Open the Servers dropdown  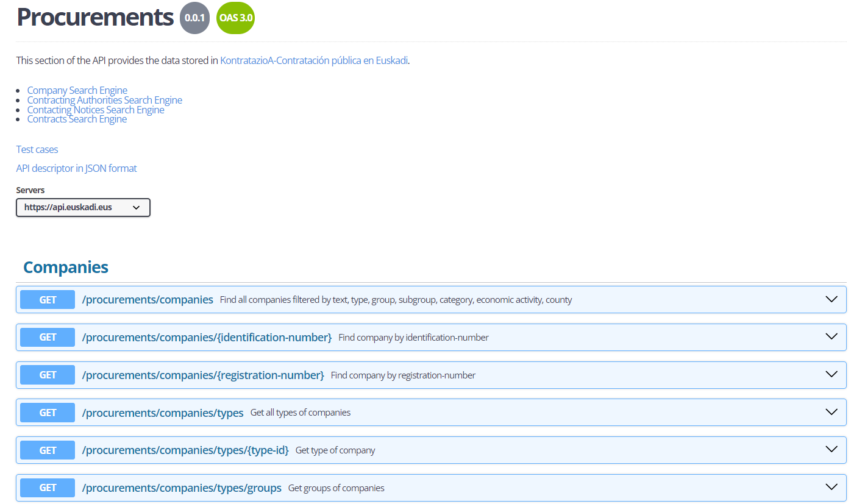click(83, 207)
